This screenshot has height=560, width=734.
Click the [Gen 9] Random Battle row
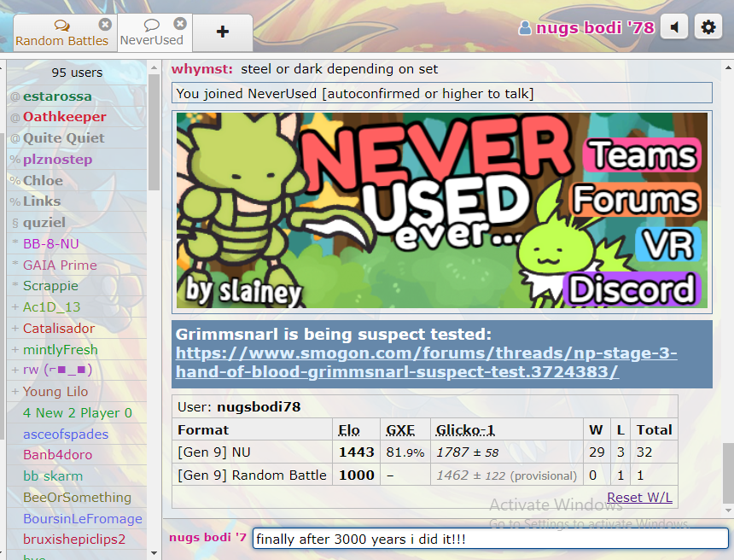[424, 475]
